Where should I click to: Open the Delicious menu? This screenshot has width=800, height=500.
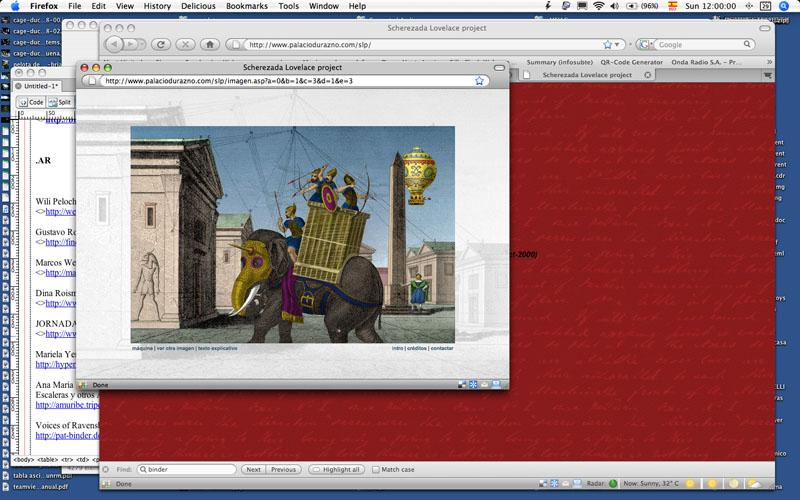pos(197,6)
